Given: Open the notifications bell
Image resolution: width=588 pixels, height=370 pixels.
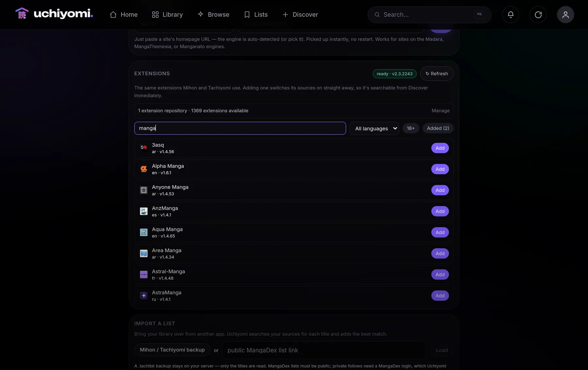Looking at the screenshot, I should tap(510, 15).
